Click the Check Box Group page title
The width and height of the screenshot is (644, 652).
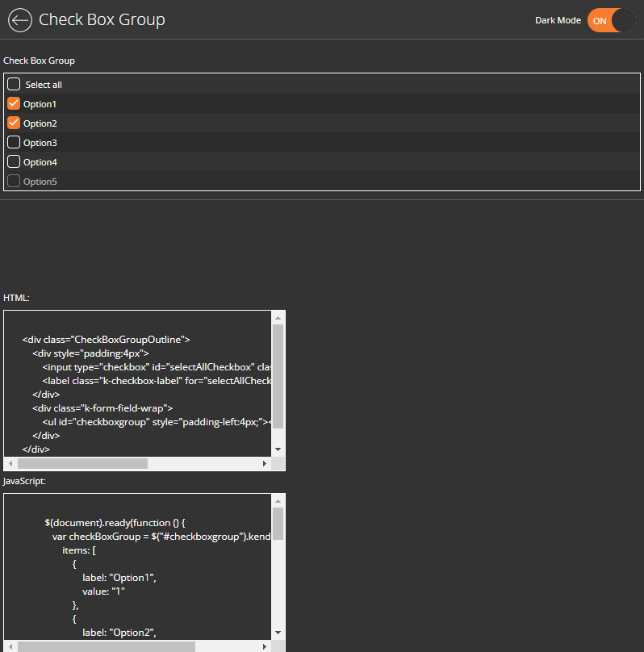click(x=102, y=19)
